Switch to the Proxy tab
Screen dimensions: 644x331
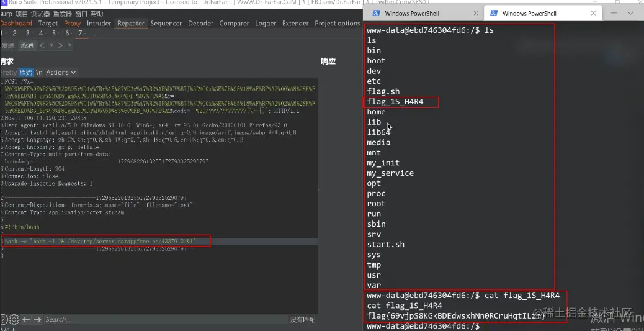tap(73, 24)
